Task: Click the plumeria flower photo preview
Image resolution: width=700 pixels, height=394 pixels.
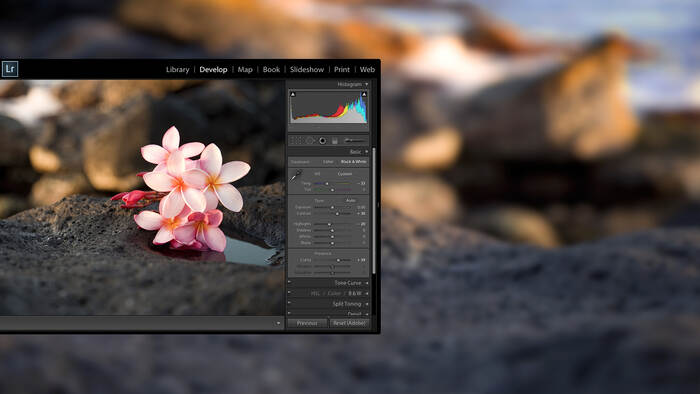Action: click(x=142, y=198)
